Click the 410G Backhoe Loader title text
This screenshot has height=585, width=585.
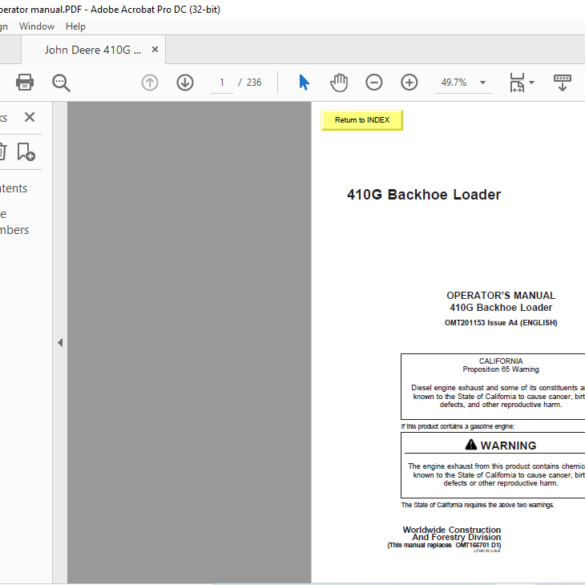coord(424,195)
